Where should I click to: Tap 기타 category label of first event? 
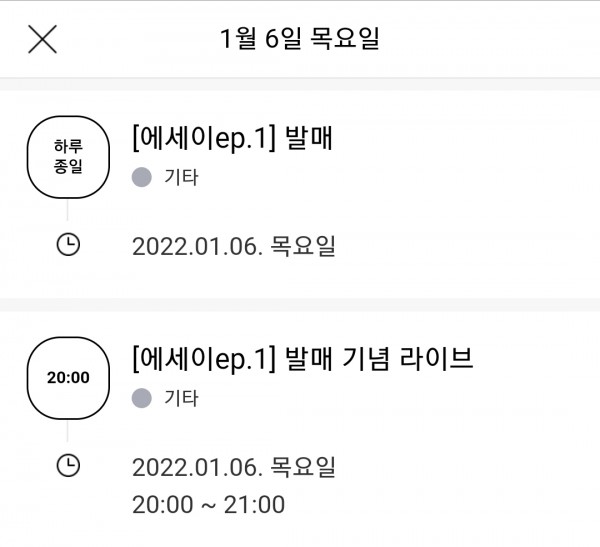(181, 177)
